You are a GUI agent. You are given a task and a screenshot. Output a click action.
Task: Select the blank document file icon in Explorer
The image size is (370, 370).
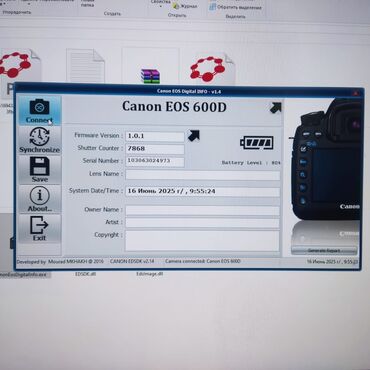coord(85,66)
